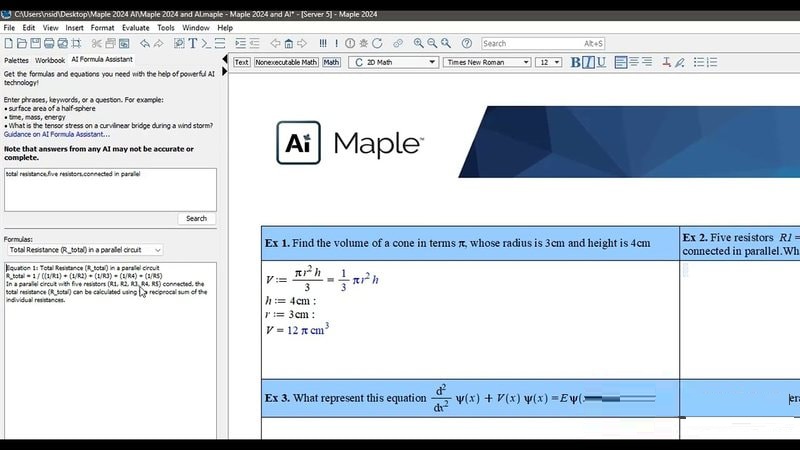The height and width of the screenshot is (450, 800).
Task: Select the AI Formula Assistant tab
Action: pos(102,59)
